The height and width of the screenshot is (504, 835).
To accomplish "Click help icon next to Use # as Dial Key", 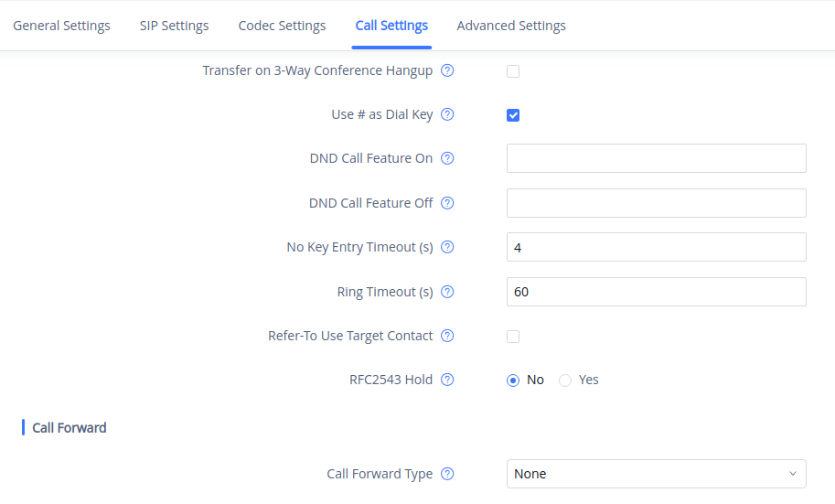I will (448, 115).
